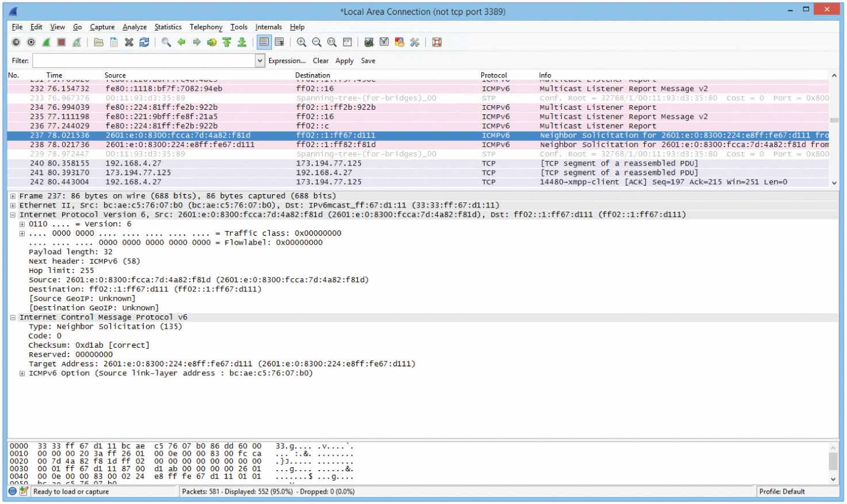Screen dimensions: 847x504
Task: Zoom in the main window text
Action: pos(301,42)
